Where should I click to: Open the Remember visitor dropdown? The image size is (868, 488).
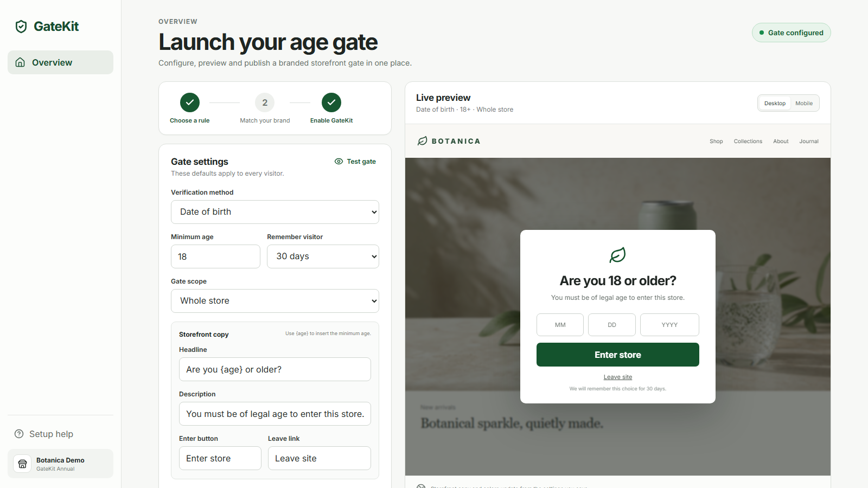click(323, 256)
